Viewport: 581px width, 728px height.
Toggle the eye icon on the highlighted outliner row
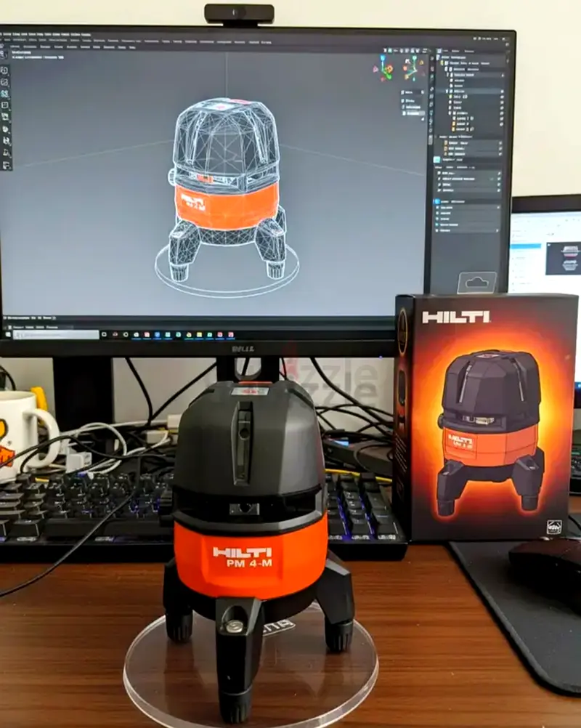click(x=502, y=91)
